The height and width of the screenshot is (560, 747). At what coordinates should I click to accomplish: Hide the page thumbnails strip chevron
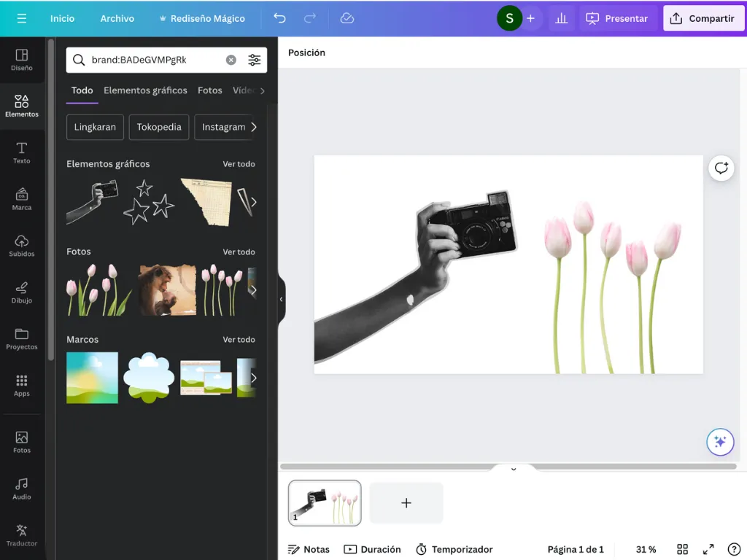514,469
